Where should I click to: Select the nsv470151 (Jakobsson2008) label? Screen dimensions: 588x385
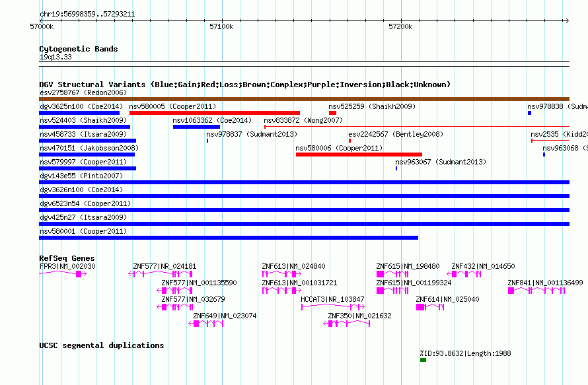[x=89, y=148]
